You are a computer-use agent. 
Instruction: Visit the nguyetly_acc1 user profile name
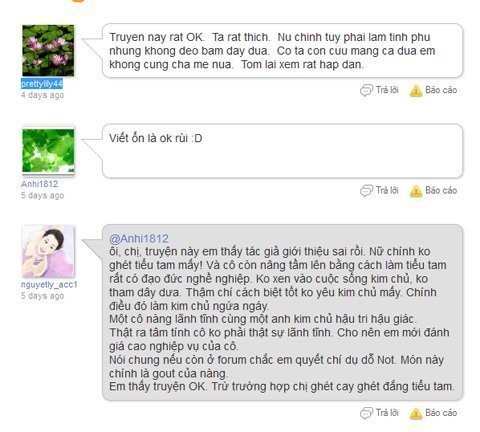(49, 285)
